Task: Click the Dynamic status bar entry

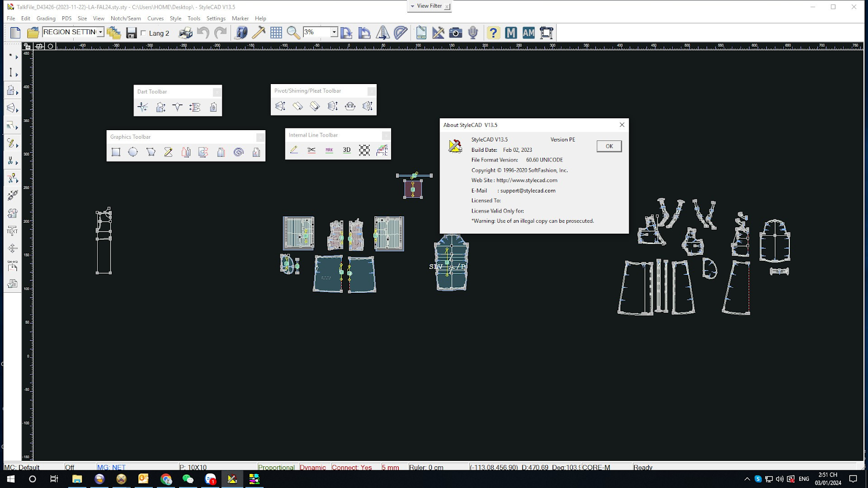Action: coord(313,467)
